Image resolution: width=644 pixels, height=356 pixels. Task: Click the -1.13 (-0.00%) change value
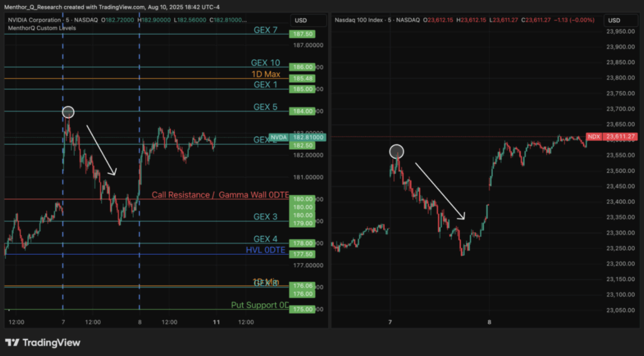(574, 19)
